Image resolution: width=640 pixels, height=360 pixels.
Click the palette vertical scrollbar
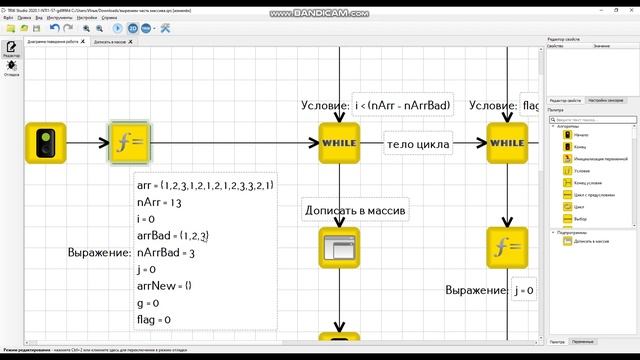click(634, 176)
